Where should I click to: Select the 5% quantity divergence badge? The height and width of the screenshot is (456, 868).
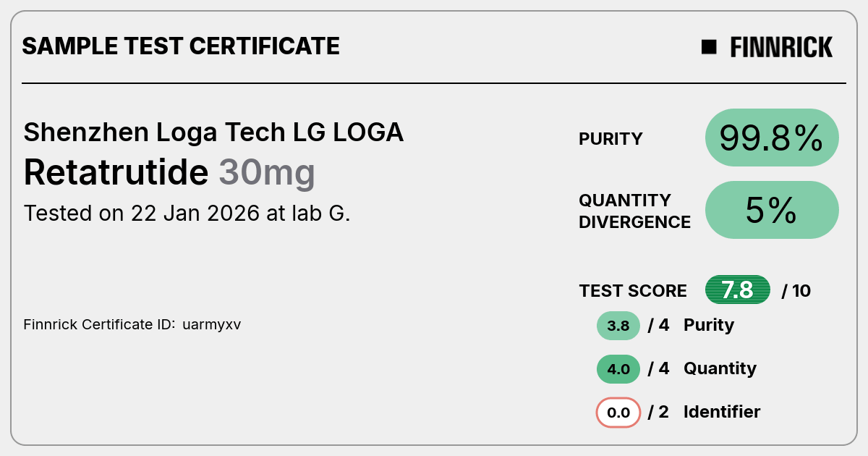[772, 210]
